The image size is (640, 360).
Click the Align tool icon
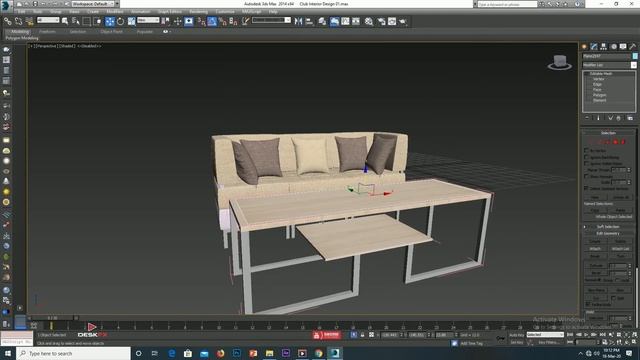(x=309, y=21)
